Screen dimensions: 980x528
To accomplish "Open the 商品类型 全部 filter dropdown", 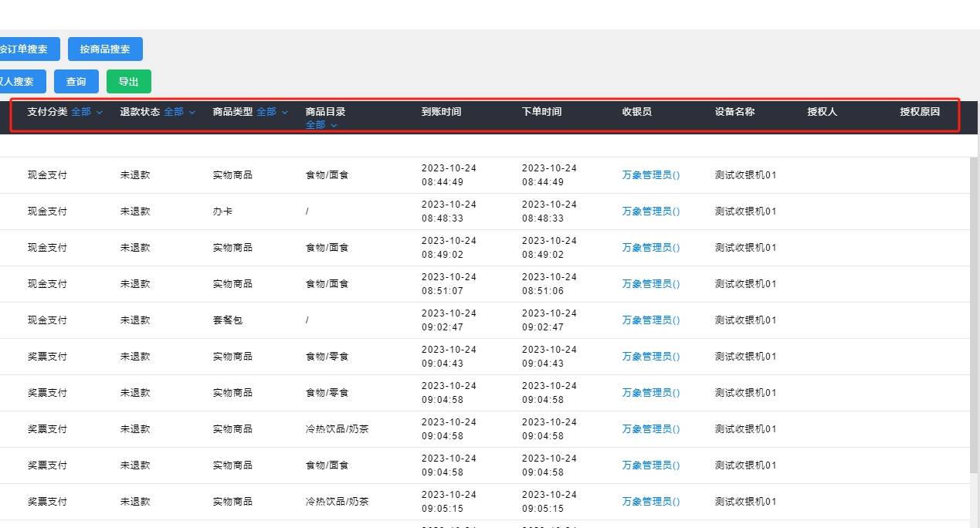I will [x=272, y=112].
